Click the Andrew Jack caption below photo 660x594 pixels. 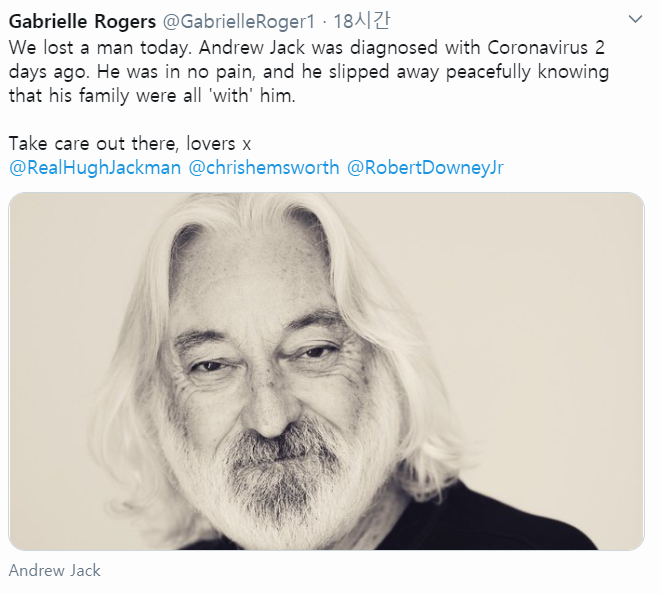pos(55,570)
